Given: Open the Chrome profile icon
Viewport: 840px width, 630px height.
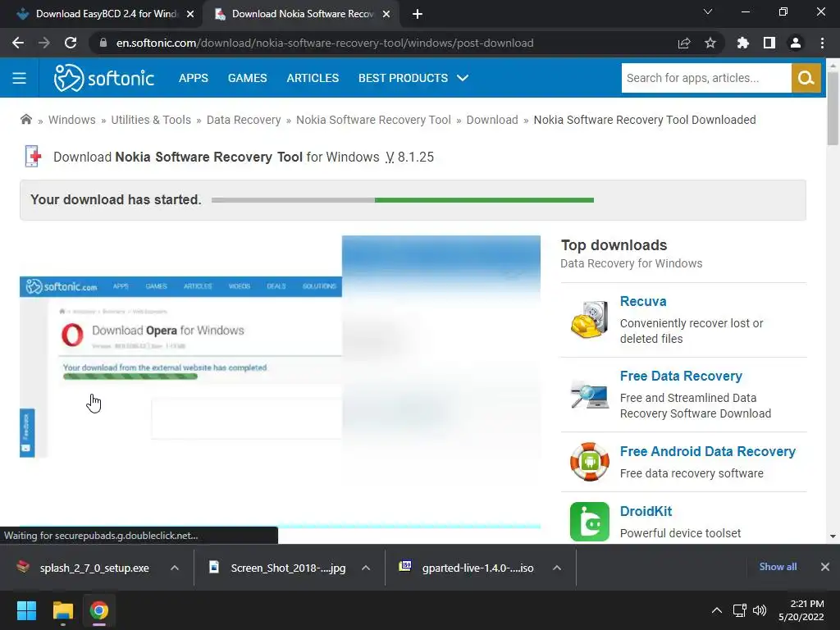Looking at the screenshot, I should tap(796, 43).
